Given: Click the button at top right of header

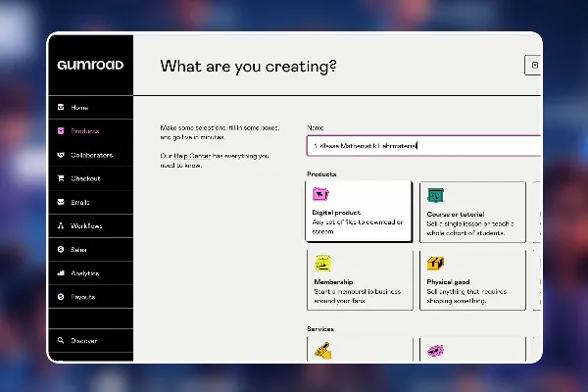Looking at the screenshot, I should pyautogui.click(x=533, y=66).
